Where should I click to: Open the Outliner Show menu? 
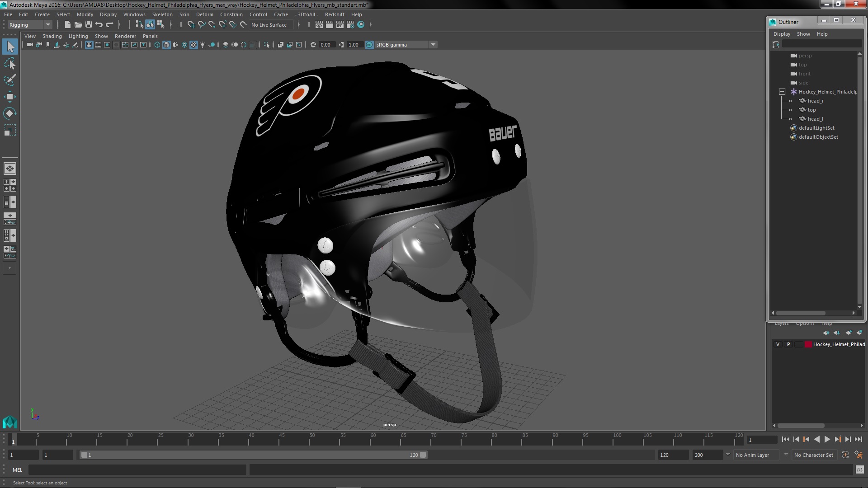tap(803, 34)
